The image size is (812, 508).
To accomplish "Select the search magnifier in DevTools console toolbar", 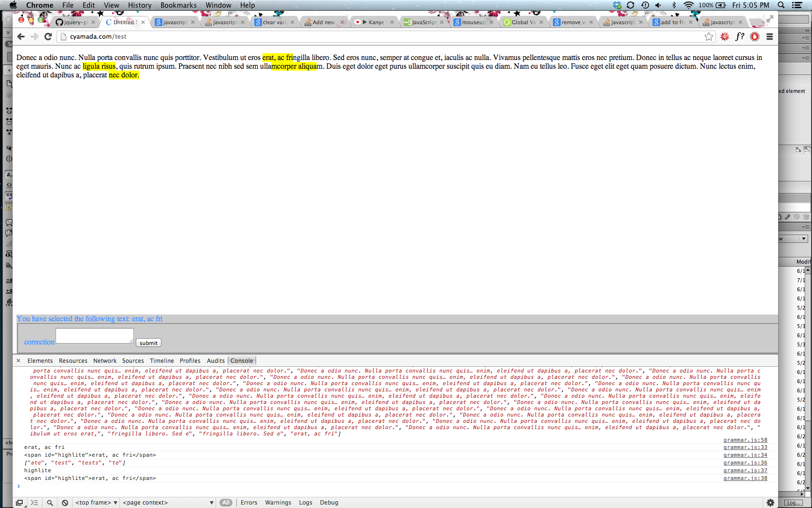I will pos(50,503).
